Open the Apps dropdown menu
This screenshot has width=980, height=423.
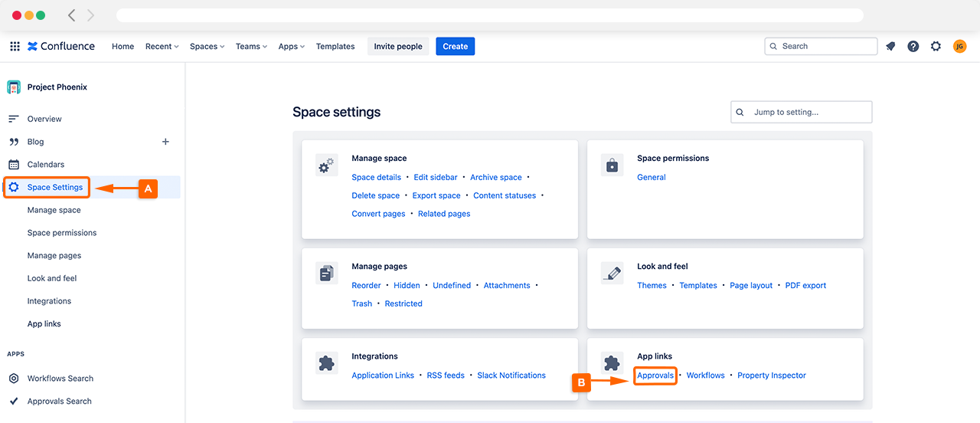[x=292, y=47]
